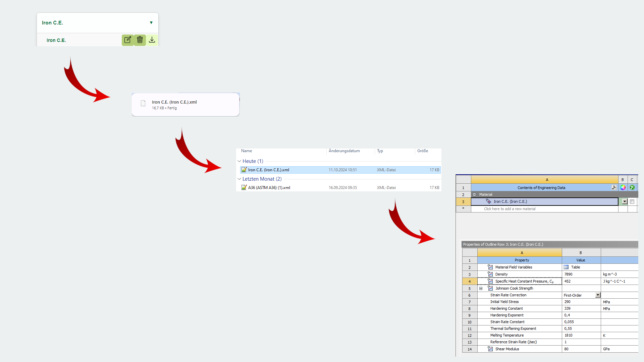Image resolution: width=644 pixels, height=362 pixels.
Task: Click the edit pencil icon for Iron C.E.
Action: tap(128, 40)
